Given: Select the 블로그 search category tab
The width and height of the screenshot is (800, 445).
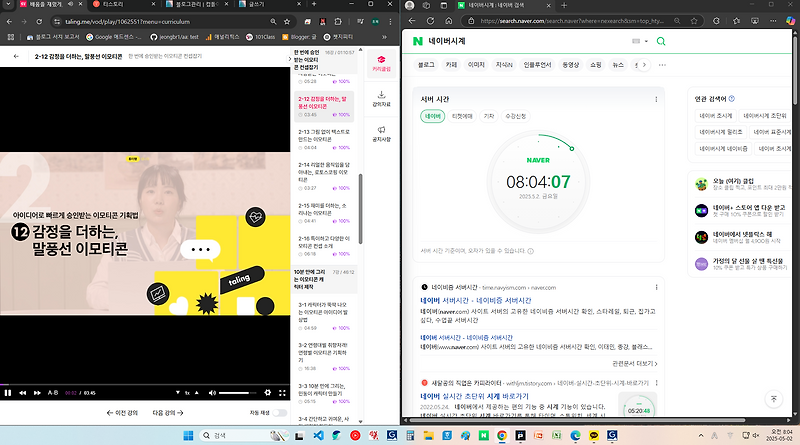Looking at the screenshot, I should [x=426, y=65].
